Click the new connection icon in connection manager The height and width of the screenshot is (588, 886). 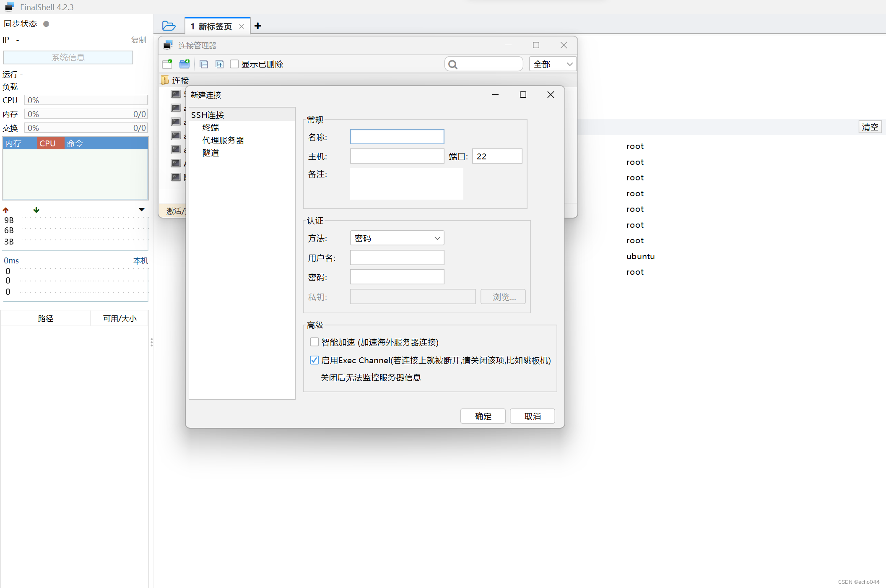[167, 64]
